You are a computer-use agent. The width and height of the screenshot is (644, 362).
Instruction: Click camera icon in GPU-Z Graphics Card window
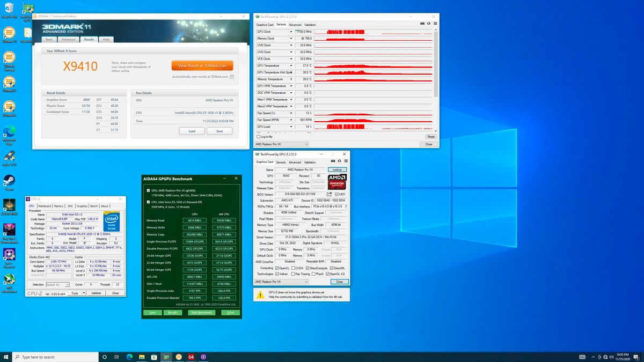coord(332,161)
